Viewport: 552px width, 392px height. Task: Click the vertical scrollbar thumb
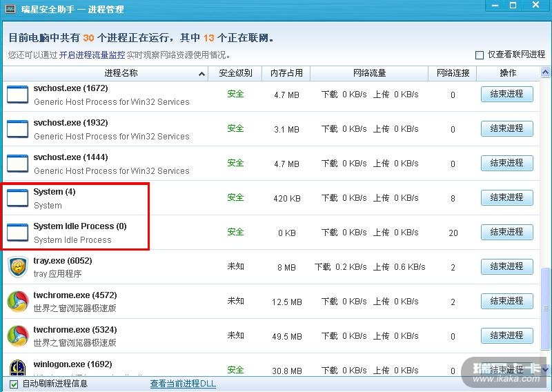[545, 309]
